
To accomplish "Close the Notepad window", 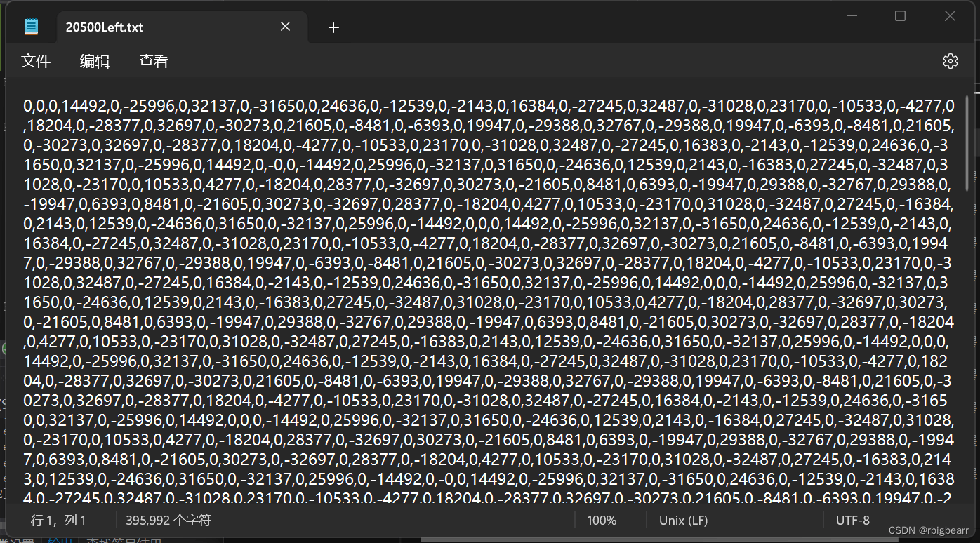I will [949, 16].
